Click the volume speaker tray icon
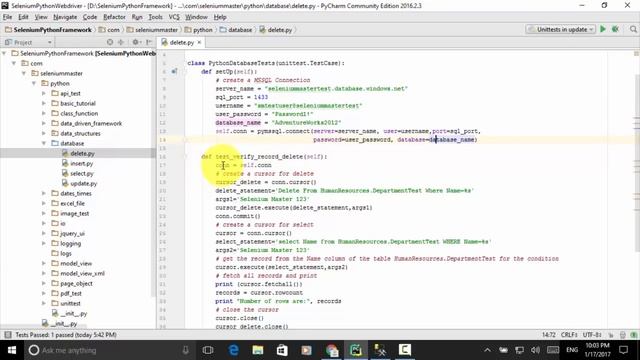 (x=535, y=350)
